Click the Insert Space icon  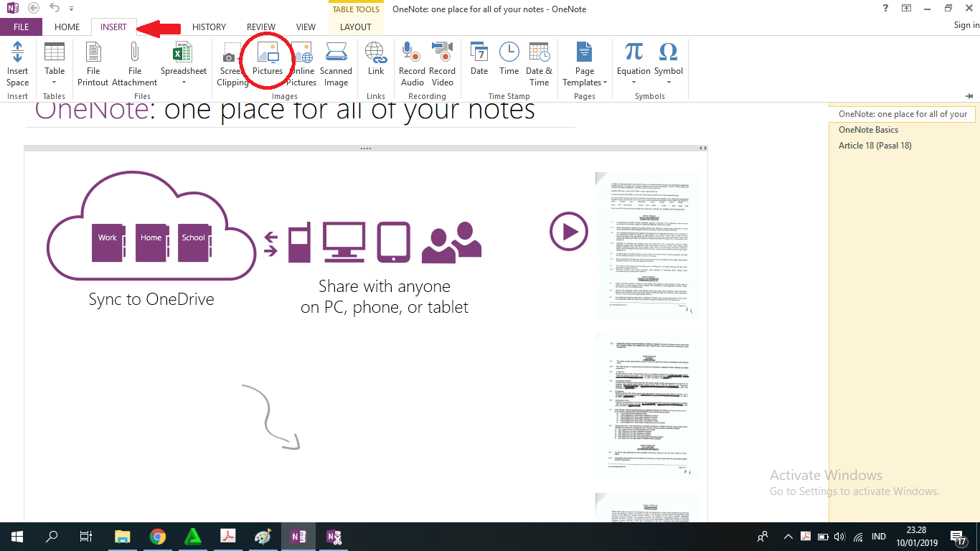pos(17,54)
